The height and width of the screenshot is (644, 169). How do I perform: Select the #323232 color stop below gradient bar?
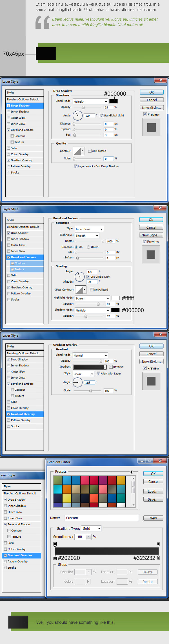158,558
